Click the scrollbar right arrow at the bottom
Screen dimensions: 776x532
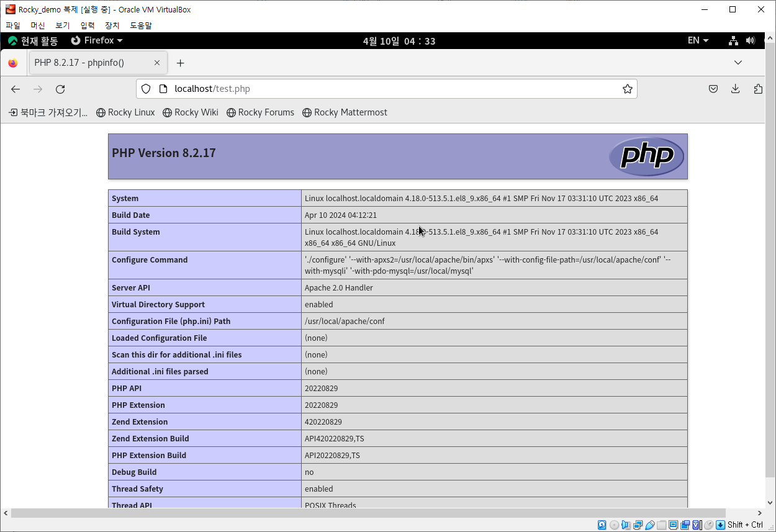(x=760, y=513)
